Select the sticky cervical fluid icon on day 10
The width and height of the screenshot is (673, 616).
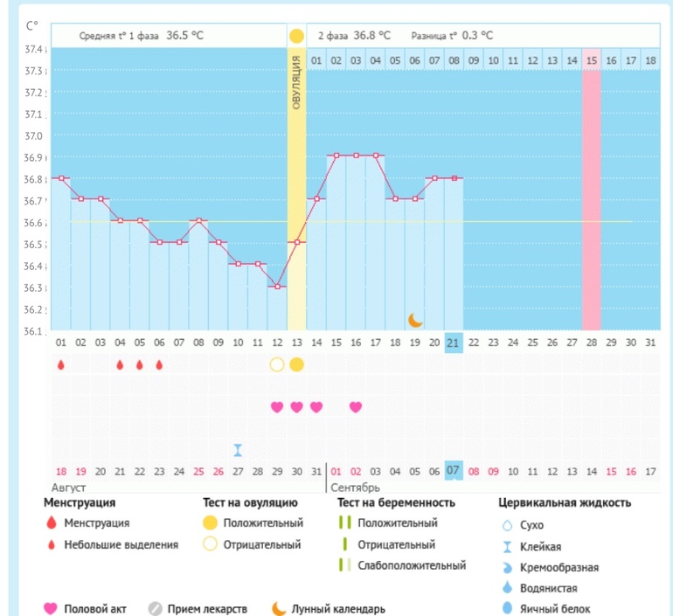click(238, 450)
